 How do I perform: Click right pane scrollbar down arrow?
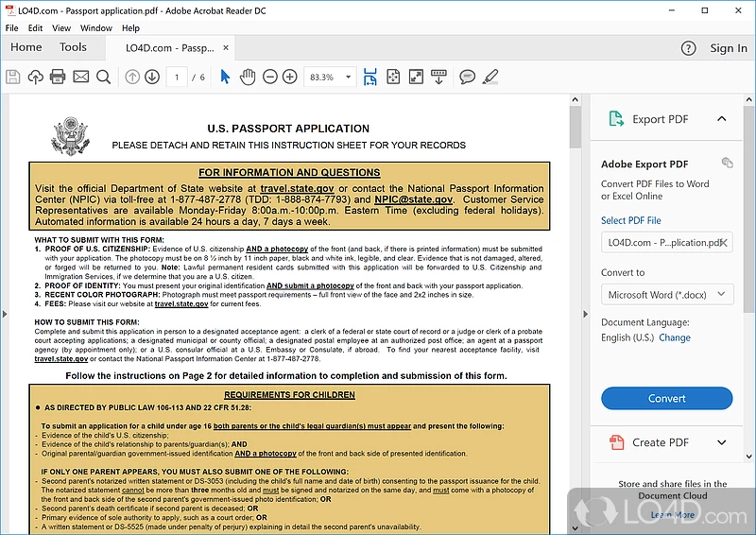click(x=748, y=457)
